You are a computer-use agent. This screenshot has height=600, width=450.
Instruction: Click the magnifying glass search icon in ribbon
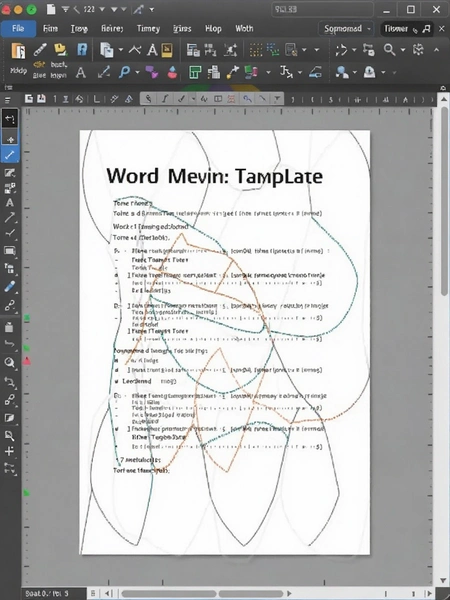pos(389,50)
